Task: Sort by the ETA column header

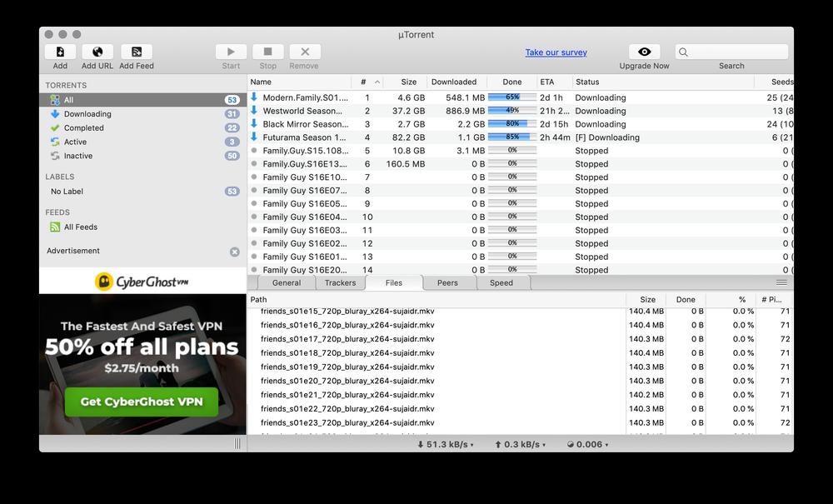Action: point(555,82)
